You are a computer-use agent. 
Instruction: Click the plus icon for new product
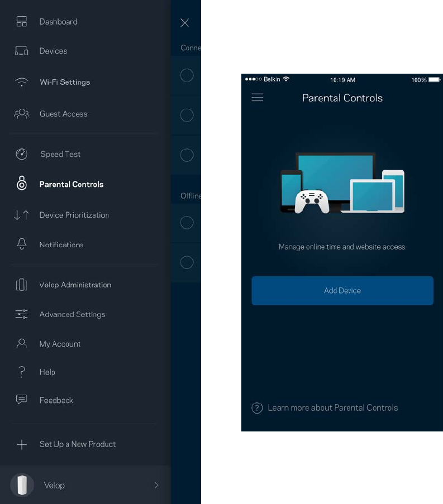click(x=22, y=444)
